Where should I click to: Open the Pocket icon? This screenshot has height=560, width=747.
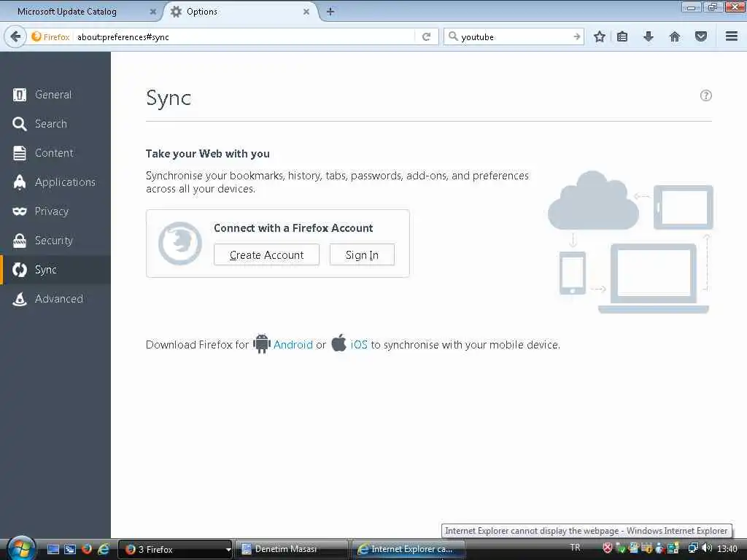pyautogui.click(x=700, y=36)
